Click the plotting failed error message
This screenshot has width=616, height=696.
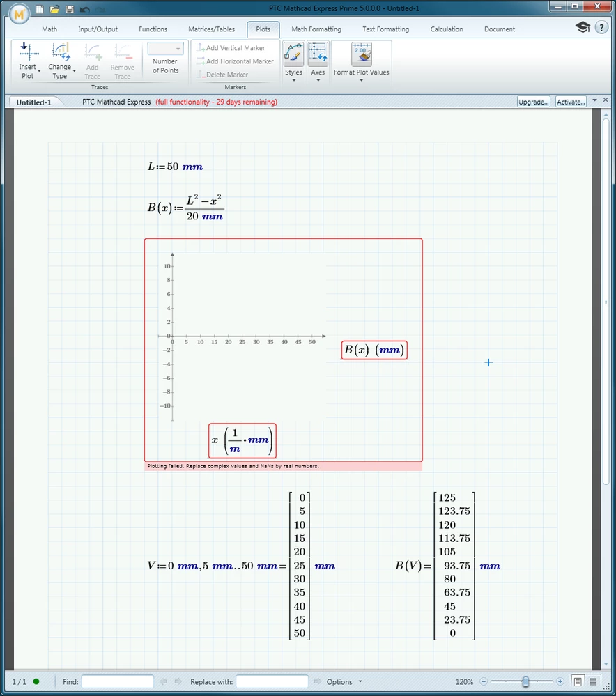[284, 466]
